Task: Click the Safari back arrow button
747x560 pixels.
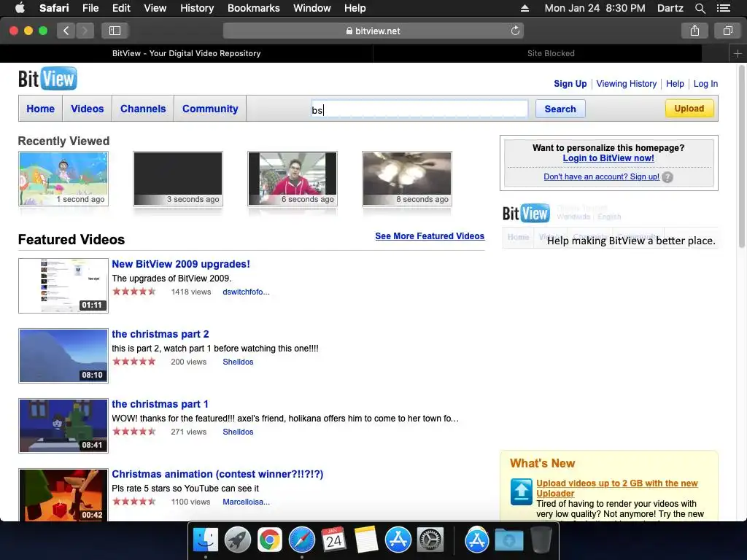Action: click(x=66, y=31)
